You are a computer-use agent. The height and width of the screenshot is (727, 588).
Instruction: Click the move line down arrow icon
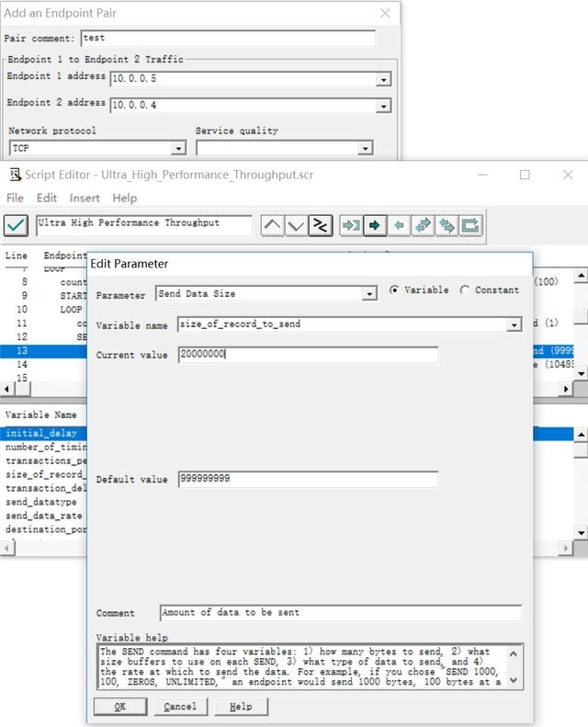[296, 225]
